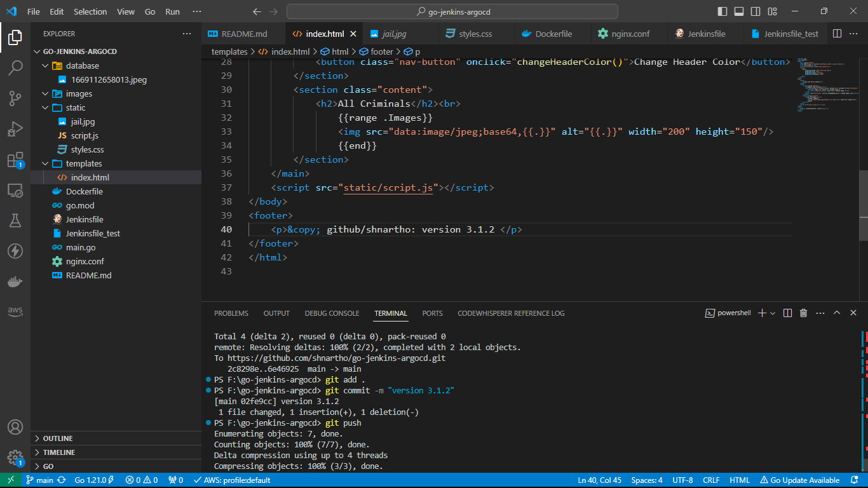
Task: Click the HTML language mode indicator
Action: [x=740, y=480]
